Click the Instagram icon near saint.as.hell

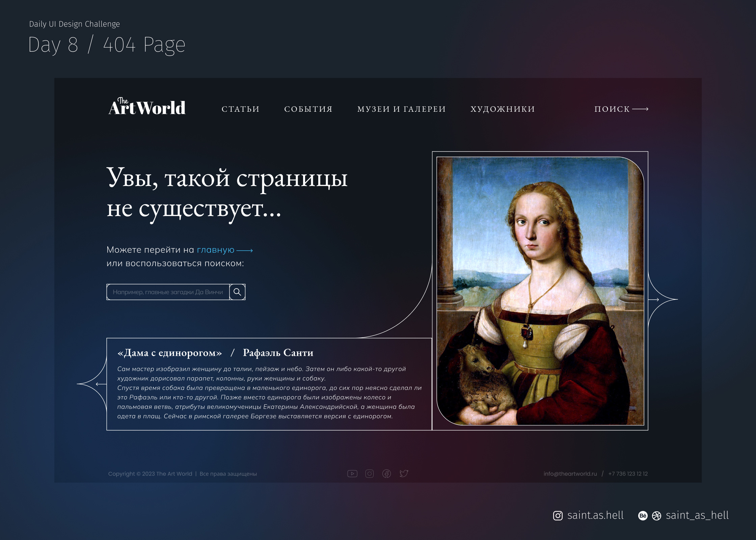(x=558, y=516)
